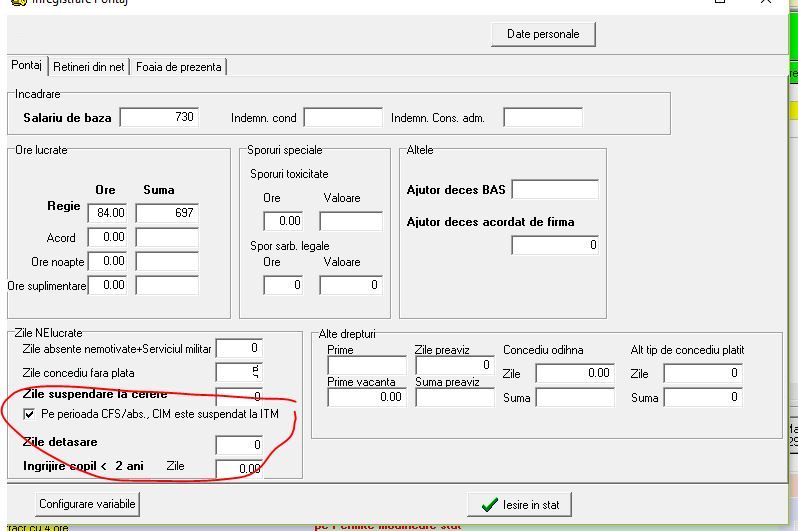
Task: Open the Foaia de prezenta tab
Action: (179, 67)
